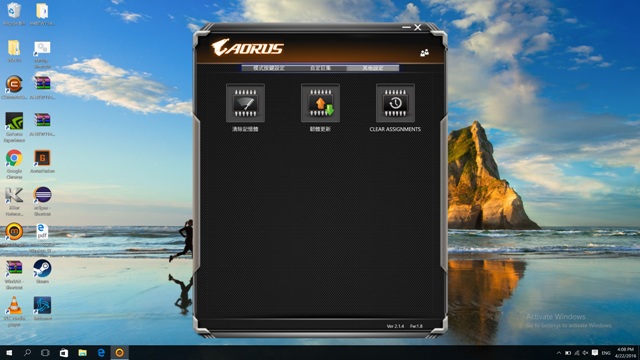Open the user profiles icon in Aorus header
Image resolution: width=640 pixels, height=360 pixels.
(424, 53)
